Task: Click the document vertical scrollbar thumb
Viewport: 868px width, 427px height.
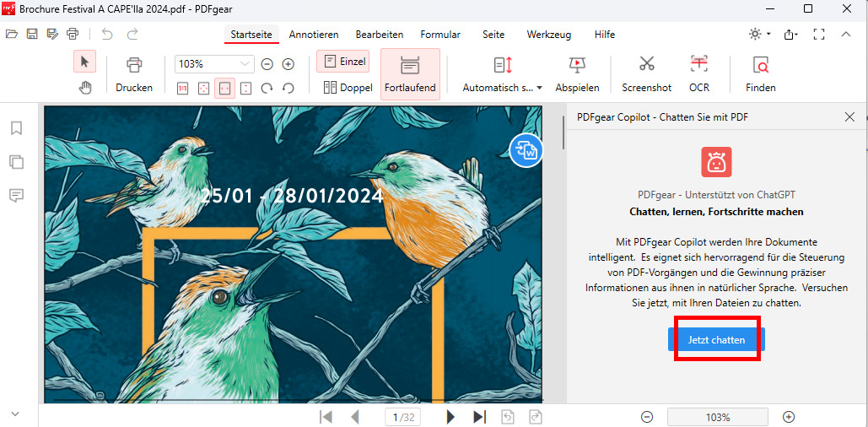Action: click(x=563, y=133)
